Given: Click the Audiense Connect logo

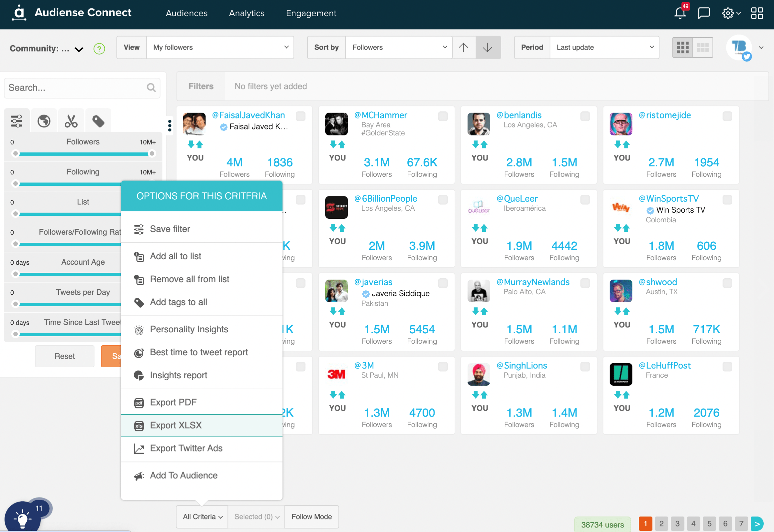Looking at the screenshot, I should [x=72, y=13].
